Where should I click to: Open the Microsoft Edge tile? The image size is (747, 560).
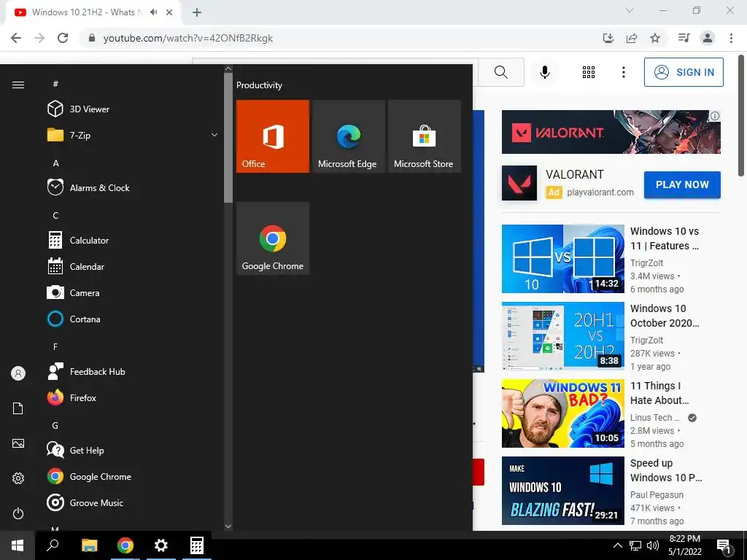tap(348, 136)
